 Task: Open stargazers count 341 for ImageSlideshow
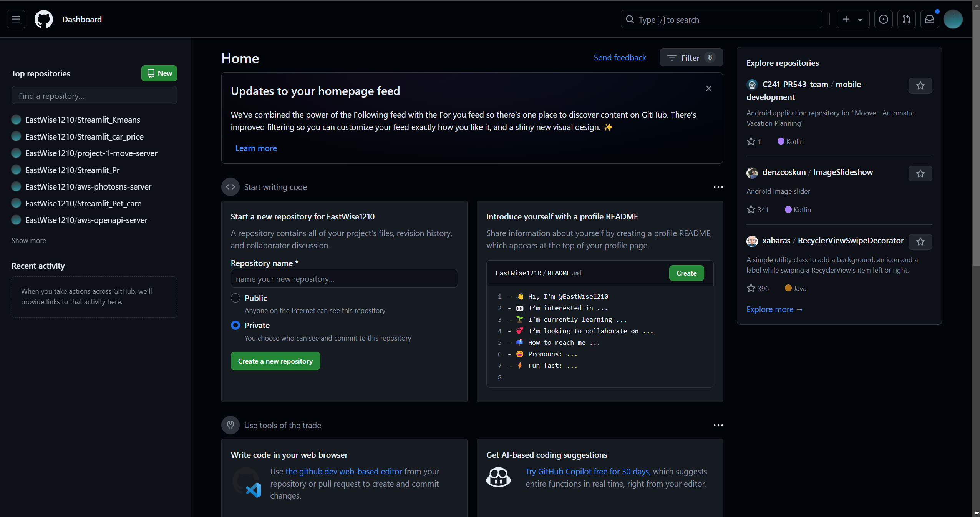tap(757, 209)
